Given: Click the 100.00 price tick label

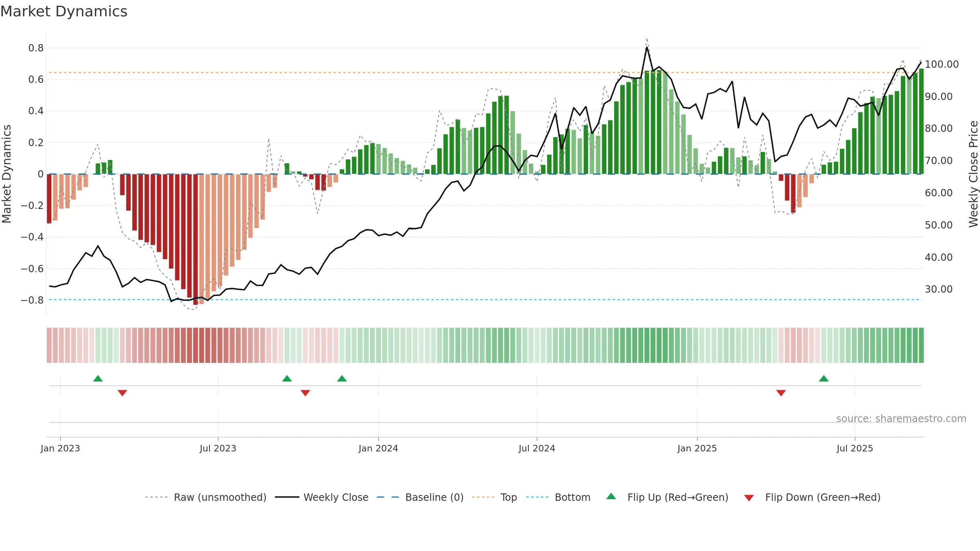Looking at the screenshot, I should coord(942,64).
